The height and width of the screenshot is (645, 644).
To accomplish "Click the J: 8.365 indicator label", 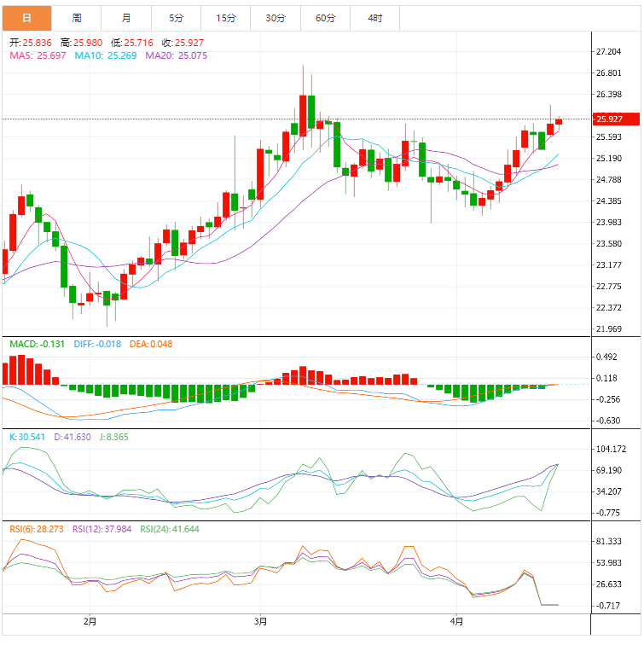I will point(114,437).
